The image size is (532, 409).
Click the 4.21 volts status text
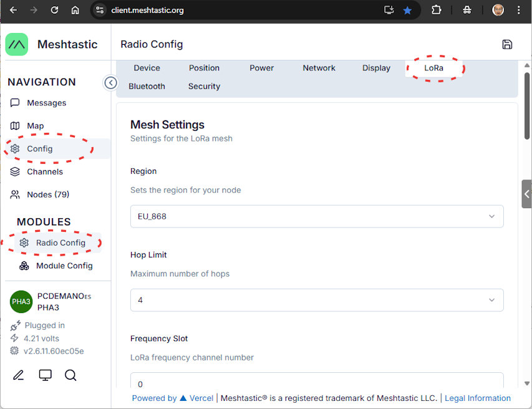pos(41,339)
